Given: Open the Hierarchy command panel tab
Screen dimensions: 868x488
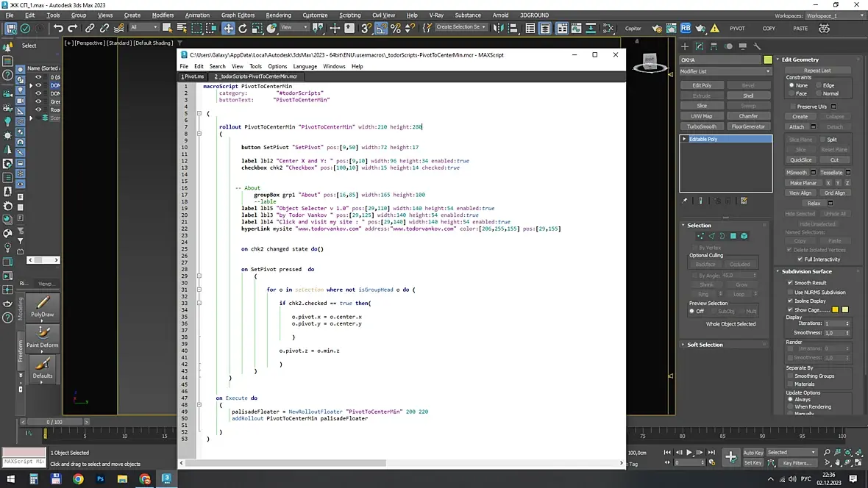Looking at the screenshot, I should 712,46.
